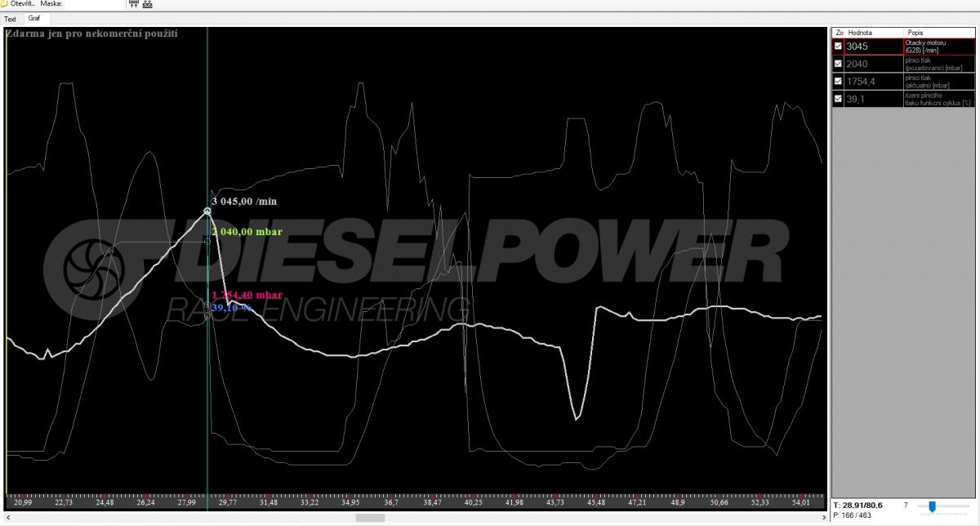The height and width of the screenshot is (526, 980).
Task: Click the Hodnota column header
Action: pyautogui.click(x=874, y=33)
